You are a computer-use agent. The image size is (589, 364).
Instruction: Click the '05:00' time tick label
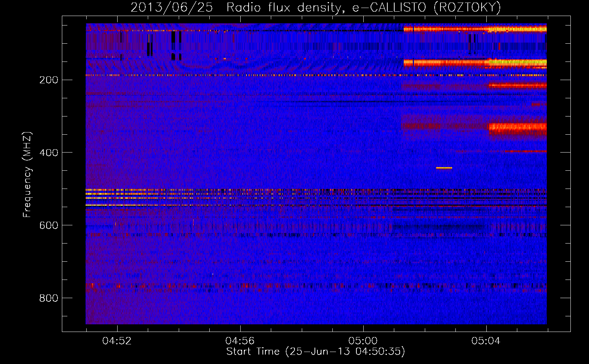(363, 341)
